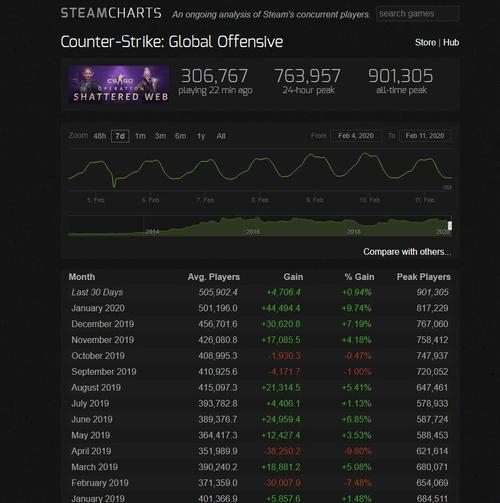Click the Month column header

point(82,277)
